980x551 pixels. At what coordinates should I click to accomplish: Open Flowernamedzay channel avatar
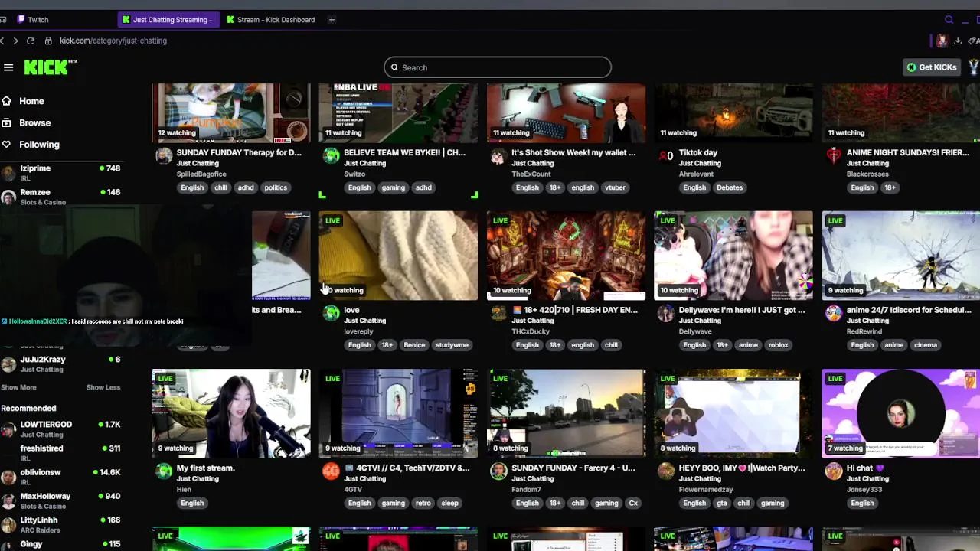click(x=666, y=471)
